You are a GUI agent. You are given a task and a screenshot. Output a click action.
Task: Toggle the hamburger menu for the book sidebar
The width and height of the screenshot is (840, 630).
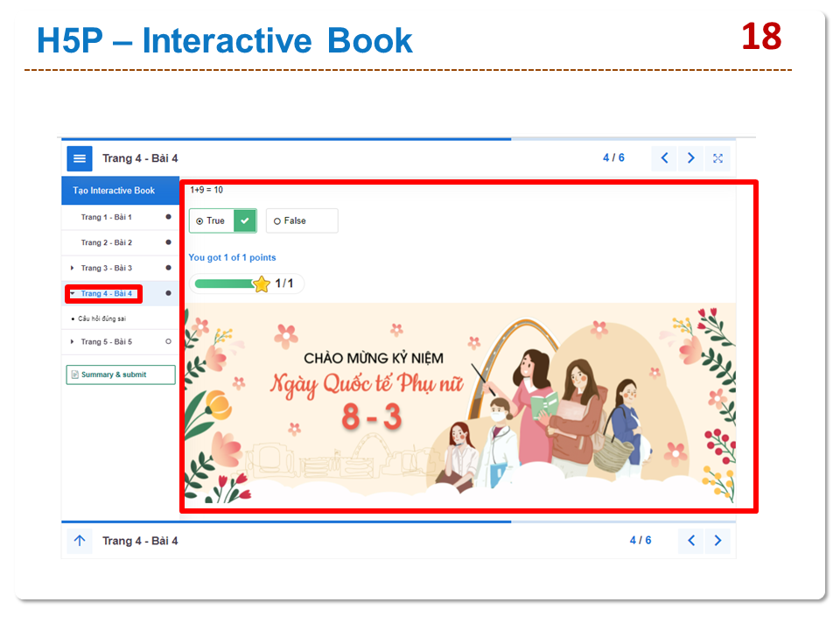[80, 158]
